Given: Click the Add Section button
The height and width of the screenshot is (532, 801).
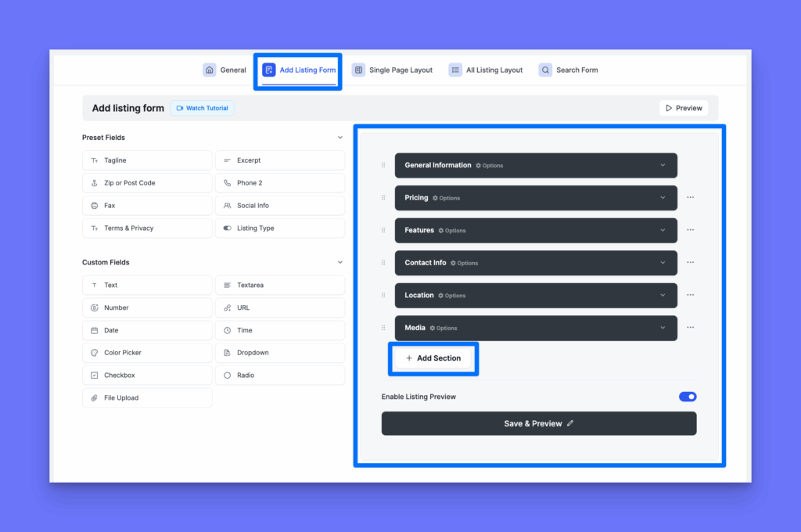Looking at the screenshot, I should pyautogui.click(x=433, y=358).
